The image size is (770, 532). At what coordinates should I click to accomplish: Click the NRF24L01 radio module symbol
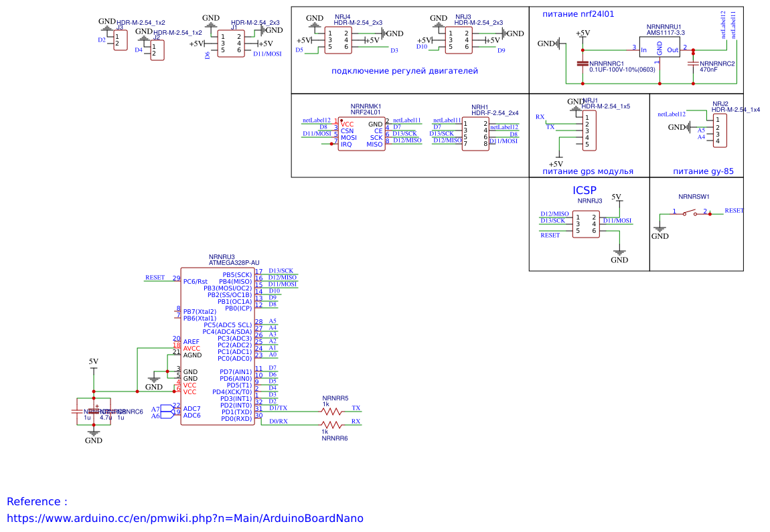(x=361, y=134)
